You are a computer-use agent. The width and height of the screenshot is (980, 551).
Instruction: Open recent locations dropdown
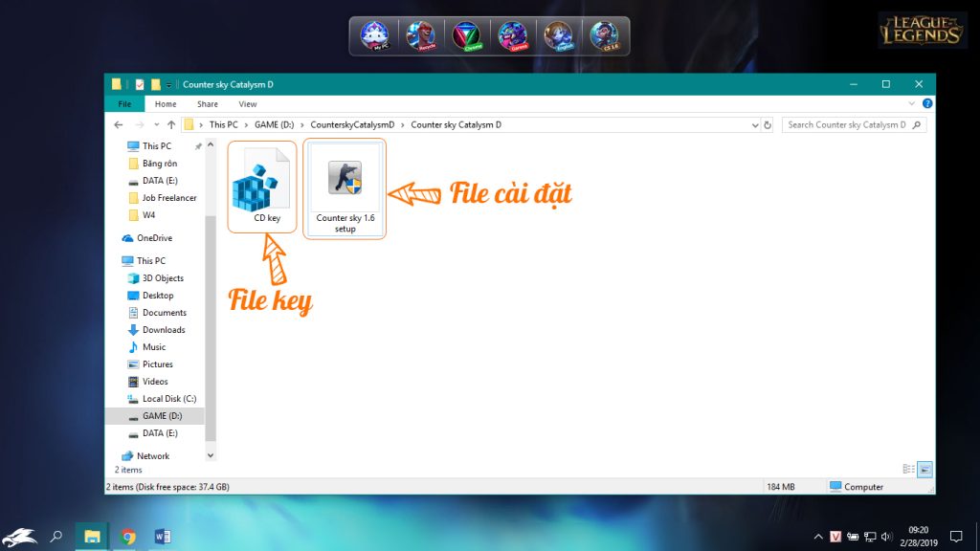[x=156, y=125]
